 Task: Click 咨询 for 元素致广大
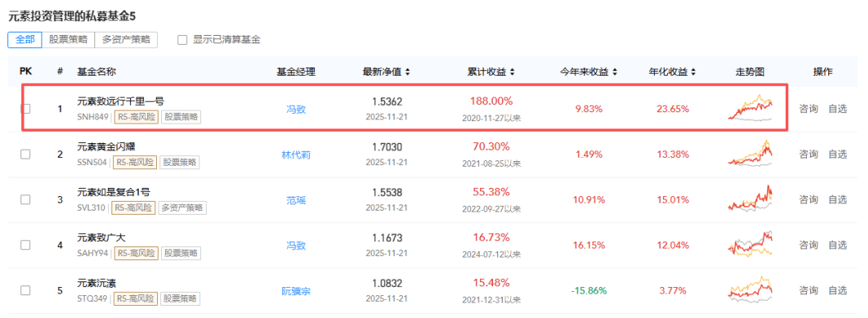(x=809, y=245)
